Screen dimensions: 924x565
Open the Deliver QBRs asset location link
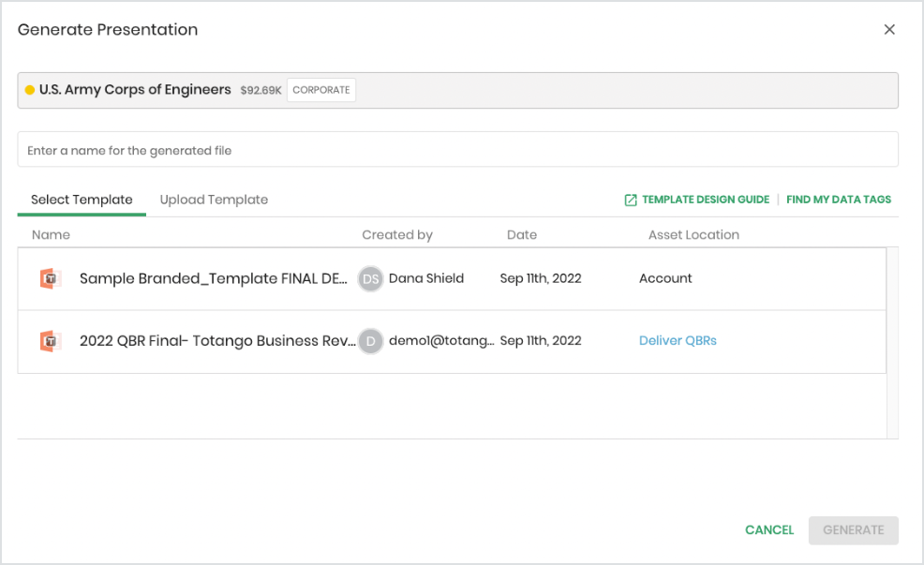[x=678, y=340]
